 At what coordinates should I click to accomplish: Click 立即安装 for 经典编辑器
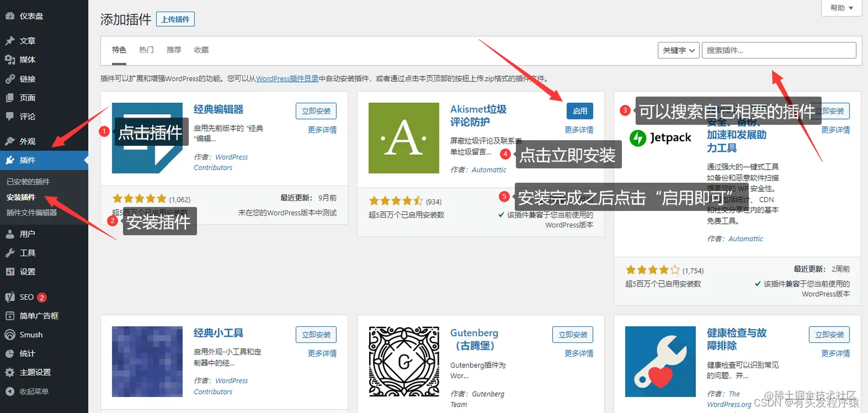(316, 111)
